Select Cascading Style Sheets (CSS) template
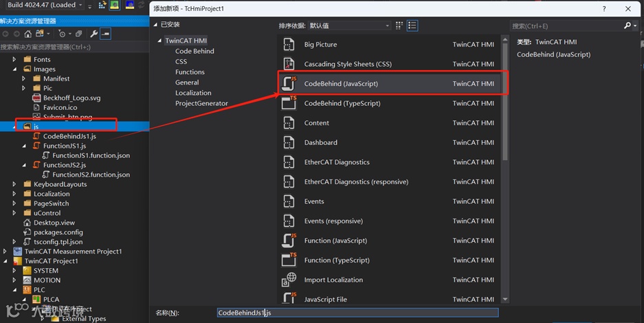This screenshot has height=323, width=644. pos(388,64)
